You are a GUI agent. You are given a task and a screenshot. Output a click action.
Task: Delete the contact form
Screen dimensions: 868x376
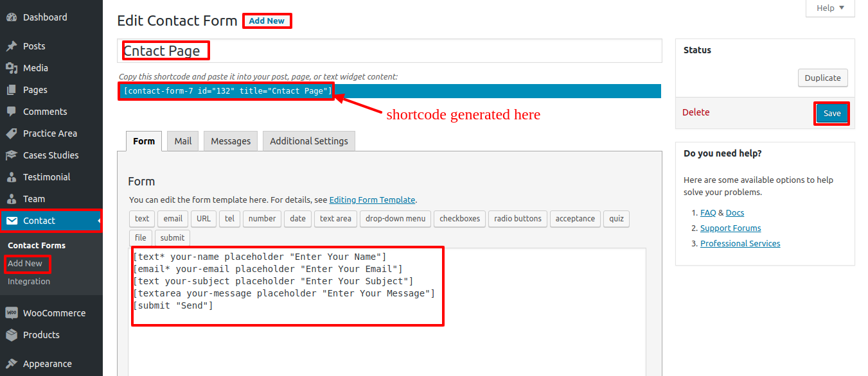click(x=696, y=112)
